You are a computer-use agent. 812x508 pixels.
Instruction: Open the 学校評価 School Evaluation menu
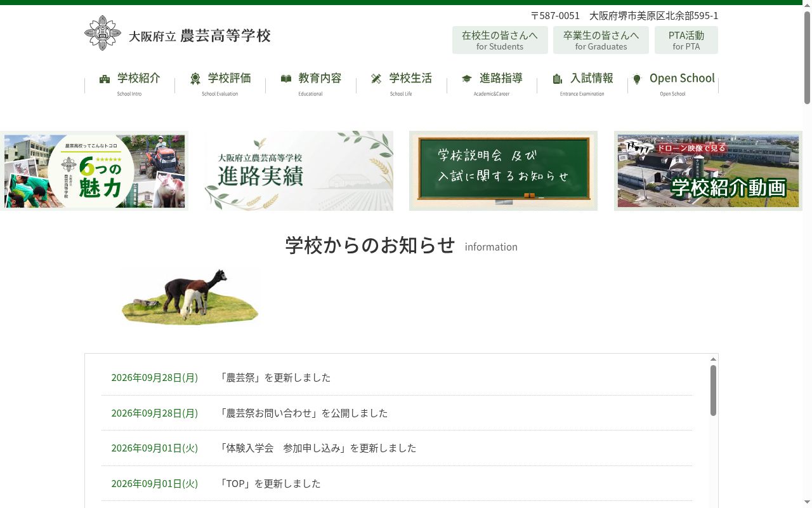click(x=220, y=84)
